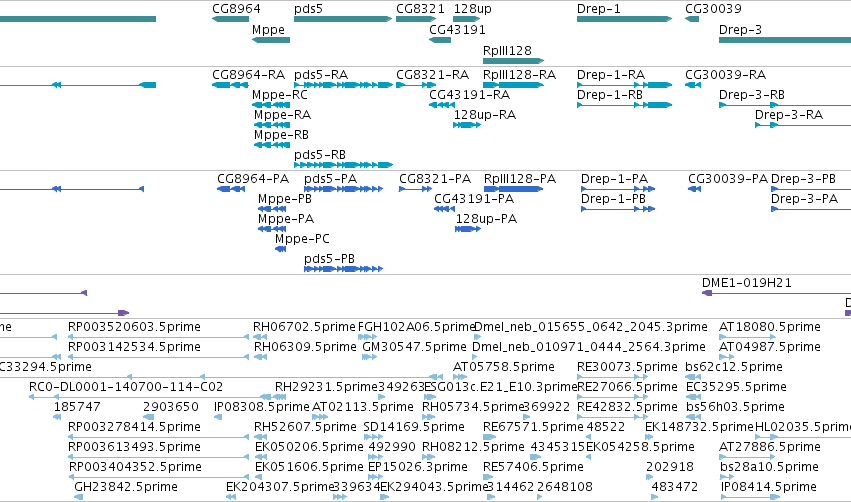Select the RP003142534.5prime EST label
The height and width of the screenshot is (502, 851).
[134, 347]
